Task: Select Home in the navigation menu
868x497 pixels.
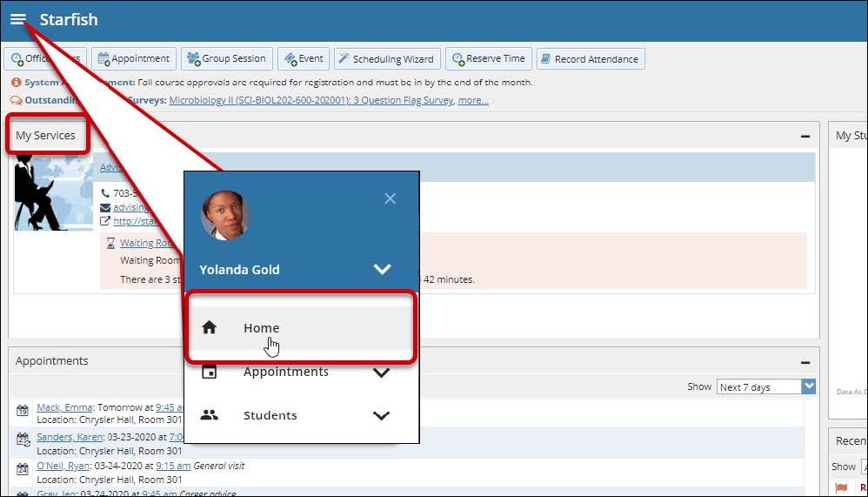Action: tap(261, 328)
